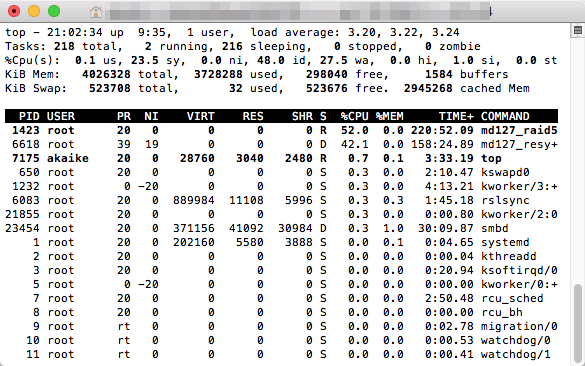The height and width of the screenshot is (366, 585).
Task: Click the md127_resy+ command text
Action: tap(519, 144)
